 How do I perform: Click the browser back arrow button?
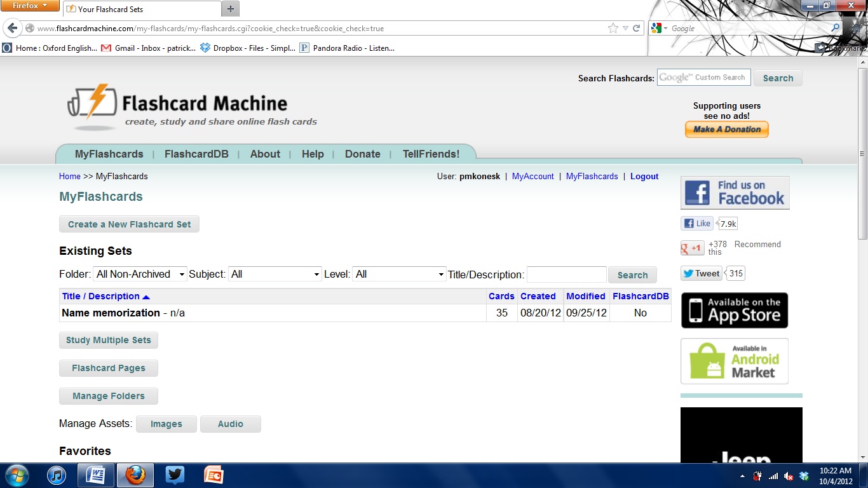pos(12,29)
